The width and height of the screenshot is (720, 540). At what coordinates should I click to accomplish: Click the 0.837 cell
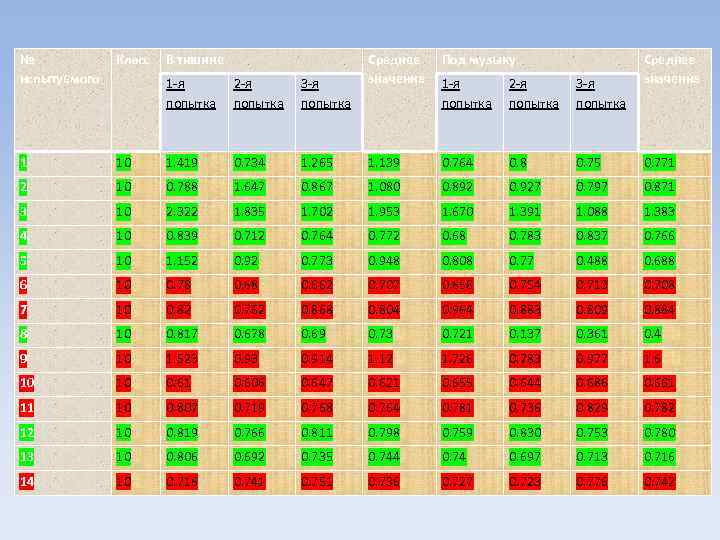pos(592,236)
